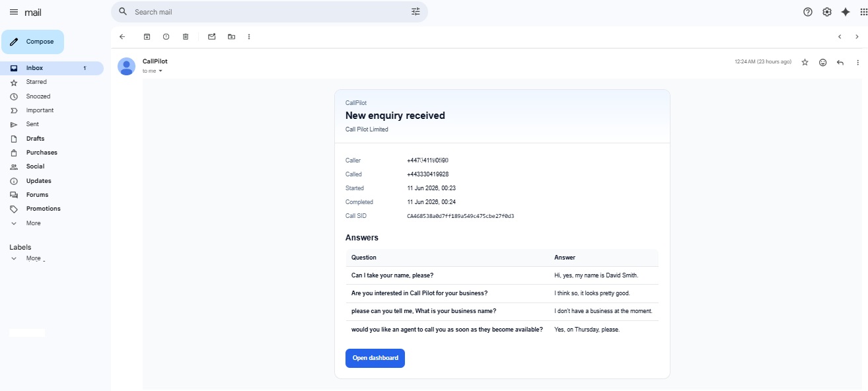Open message more options menu
This screenshot has height=391, width=868.
tap(858, 62)
